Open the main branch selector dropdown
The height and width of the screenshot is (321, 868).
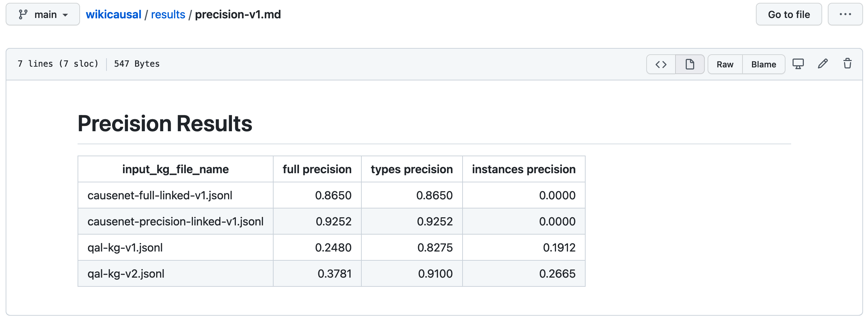43,14
